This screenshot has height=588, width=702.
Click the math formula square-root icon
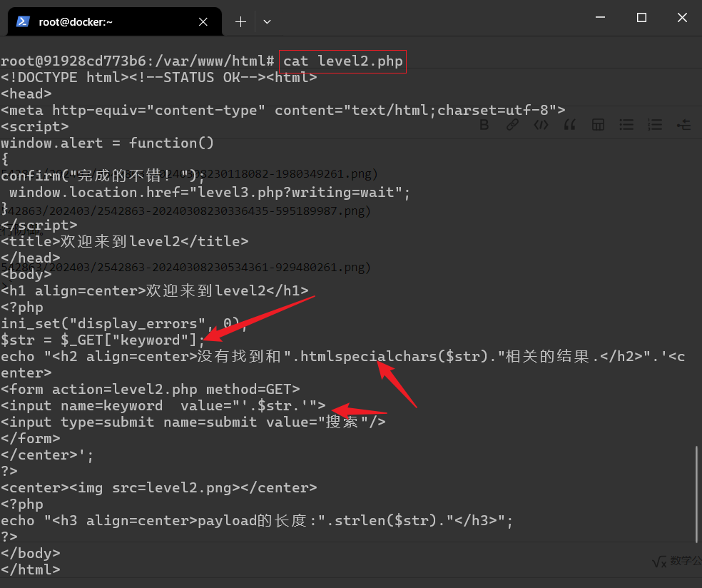click(x=659, y=562)
